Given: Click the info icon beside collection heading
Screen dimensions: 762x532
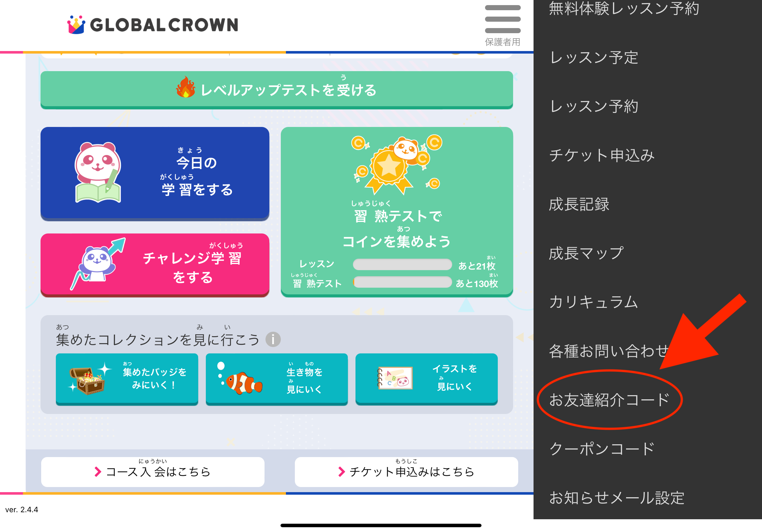Looking at the screenshot, I should tap(273, 339).
